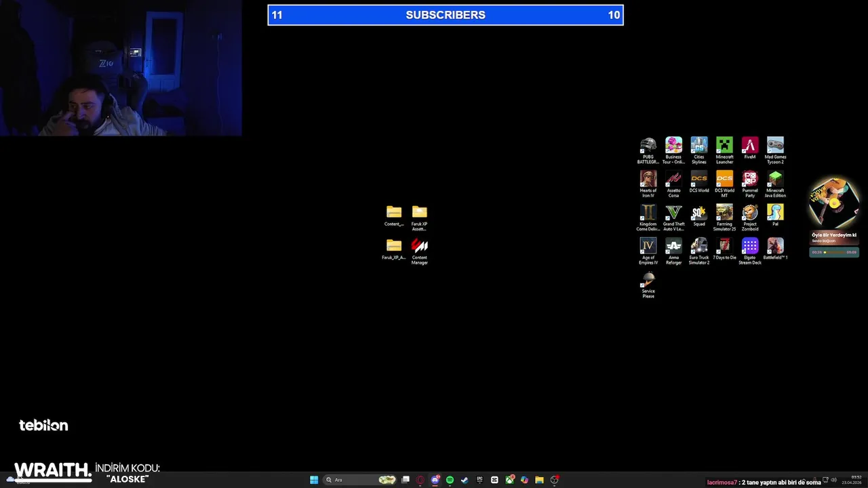
Task: Click the SUBSCRIBERS counter bar
Action: (446, 15)
